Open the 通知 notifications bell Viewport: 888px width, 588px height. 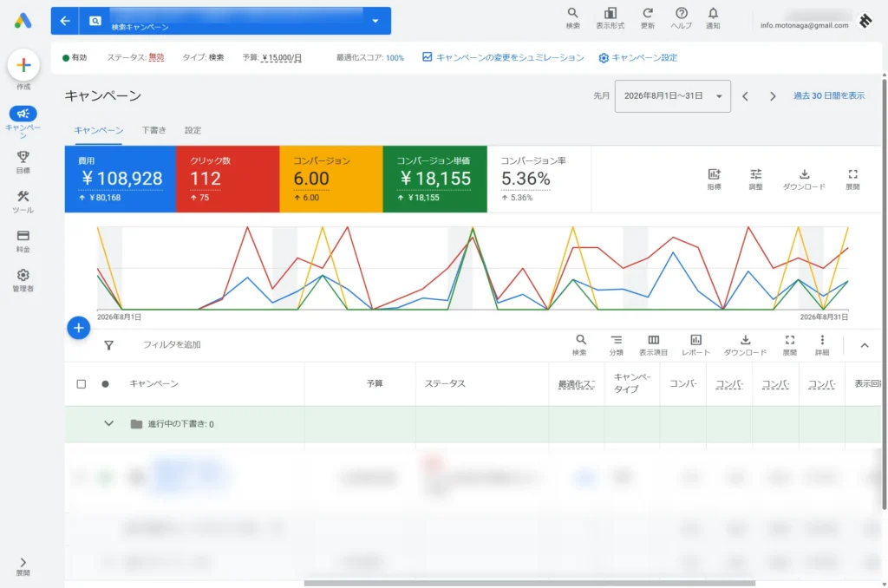[x=713, y=18]
